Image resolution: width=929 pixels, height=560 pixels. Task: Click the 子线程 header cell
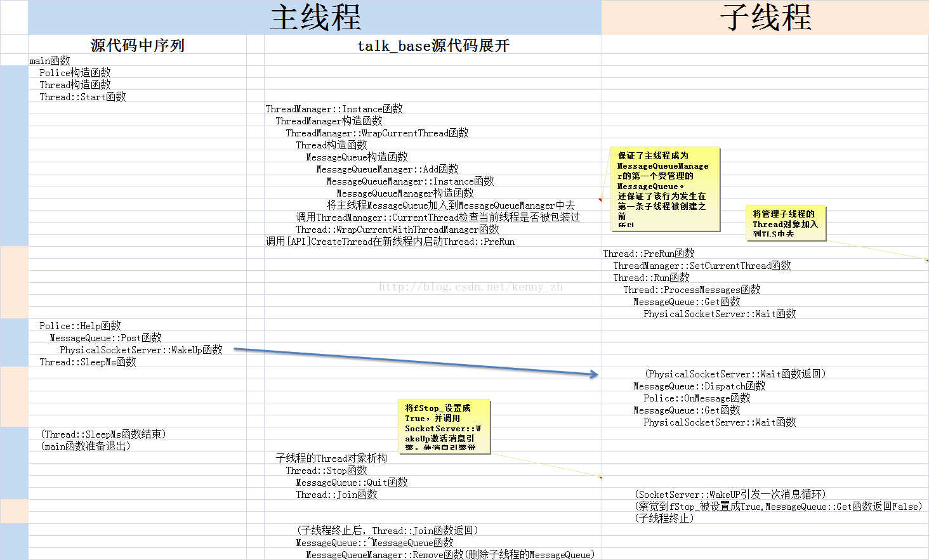pos(765,18)
